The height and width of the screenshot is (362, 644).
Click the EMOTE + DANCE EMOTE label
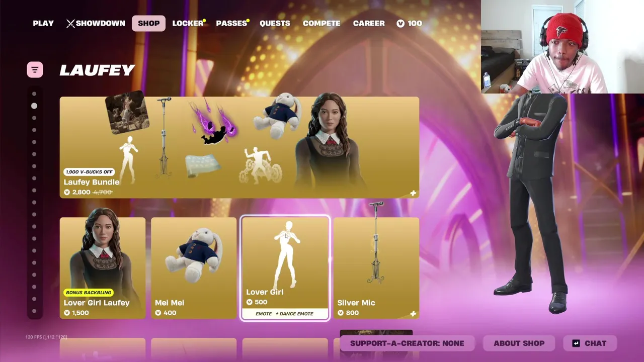pyautogui.click(x=284, y=314)
